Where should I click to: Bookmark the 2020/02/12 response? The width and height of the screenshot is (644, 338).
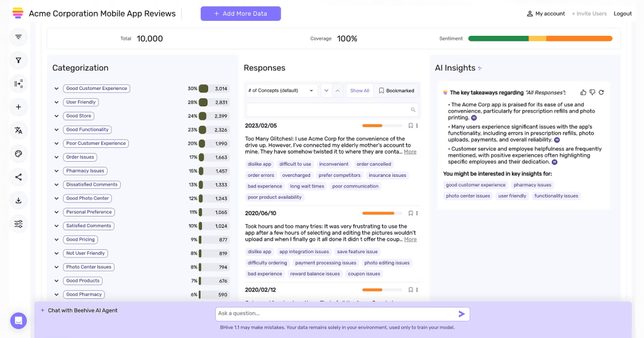point(410,290)
